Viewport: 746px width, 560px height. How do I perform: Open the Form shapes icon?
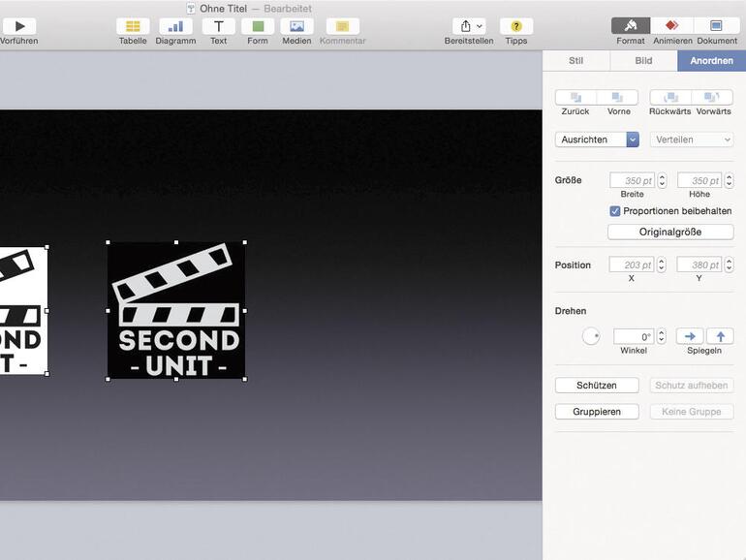click(x=258, y=26)
